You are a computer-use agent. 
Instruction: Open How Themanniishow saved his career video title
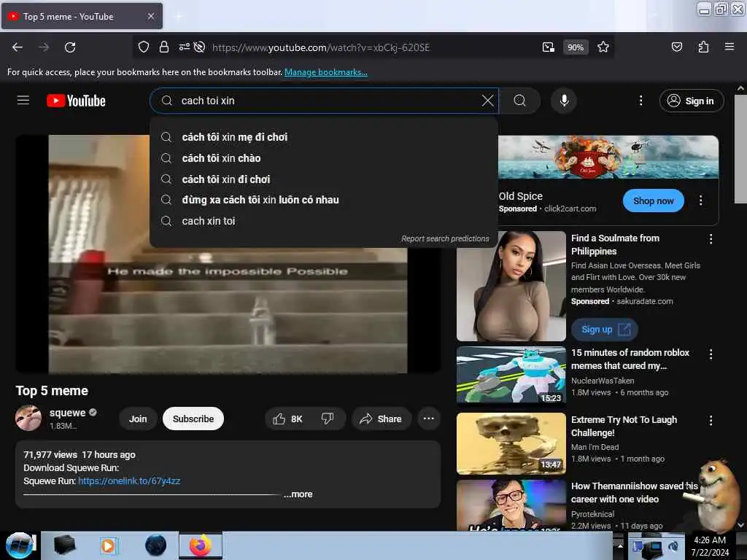click(634, 492)
